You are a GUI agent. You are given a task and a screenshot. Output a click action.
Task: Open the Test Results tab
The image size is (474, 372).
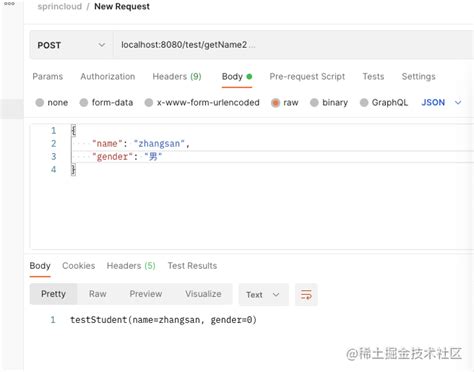192,266
